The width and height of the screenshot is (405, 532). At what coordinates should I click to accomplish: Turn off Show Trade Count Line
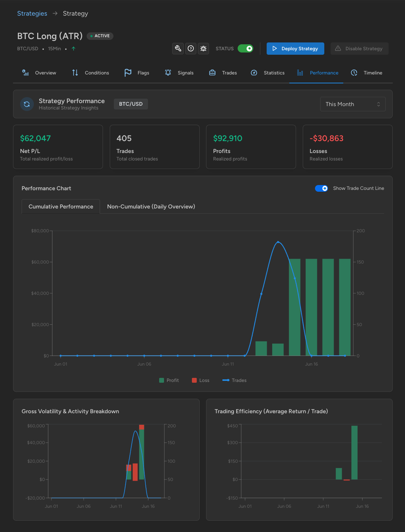(321, 188)
